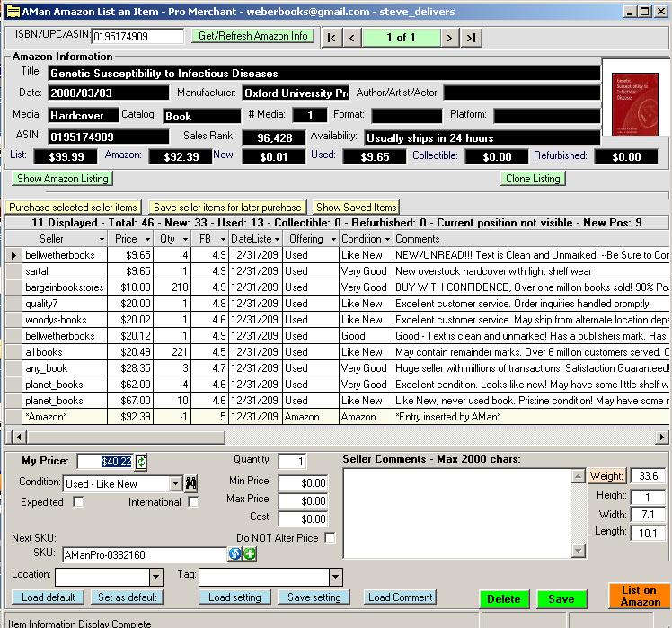Click Load default button
Viewport: 672px width, 628px height.
(x=48, y=597)
